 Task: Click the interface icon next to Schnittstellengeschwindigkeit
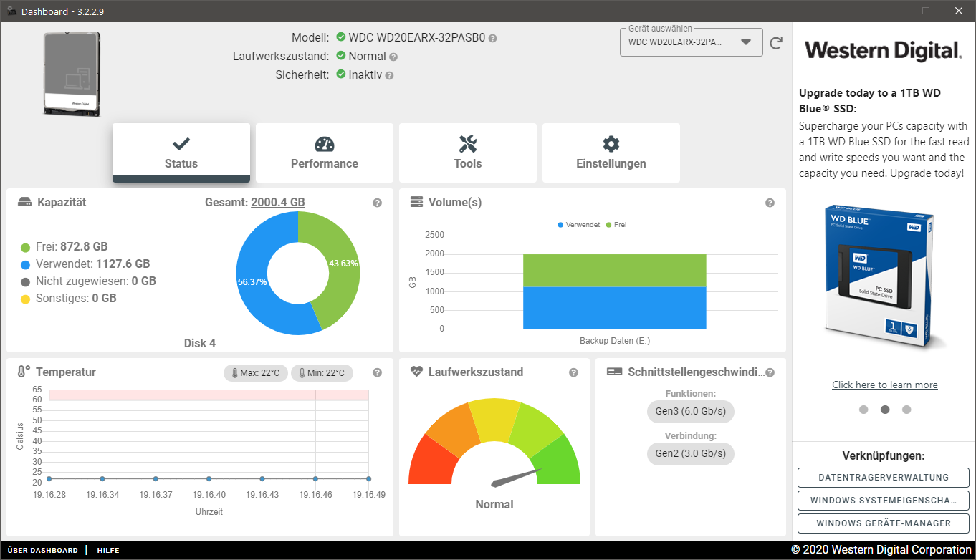614,372
